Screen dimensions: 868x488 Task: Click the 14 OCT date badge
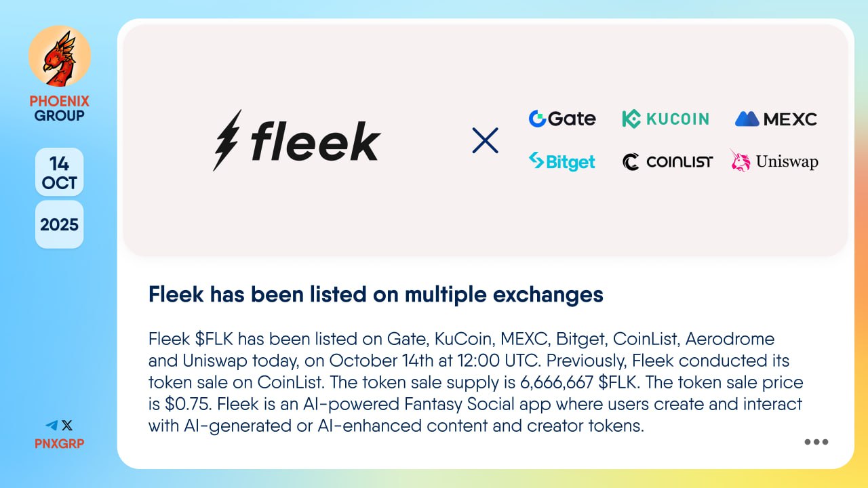[x=59, y=173]
